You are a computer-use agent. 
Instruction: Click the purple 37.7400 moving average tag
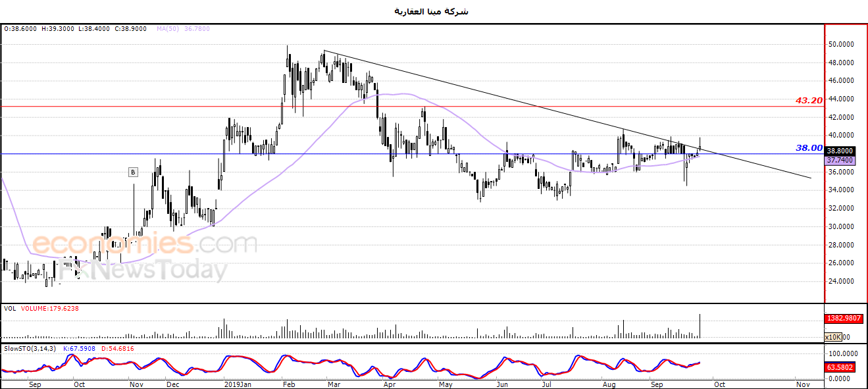839,160
